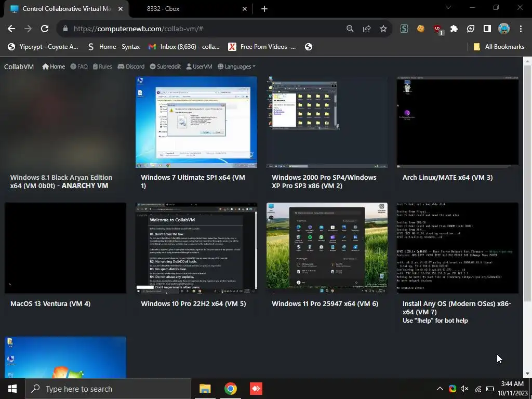Open the UserVM page

(199, 66)
